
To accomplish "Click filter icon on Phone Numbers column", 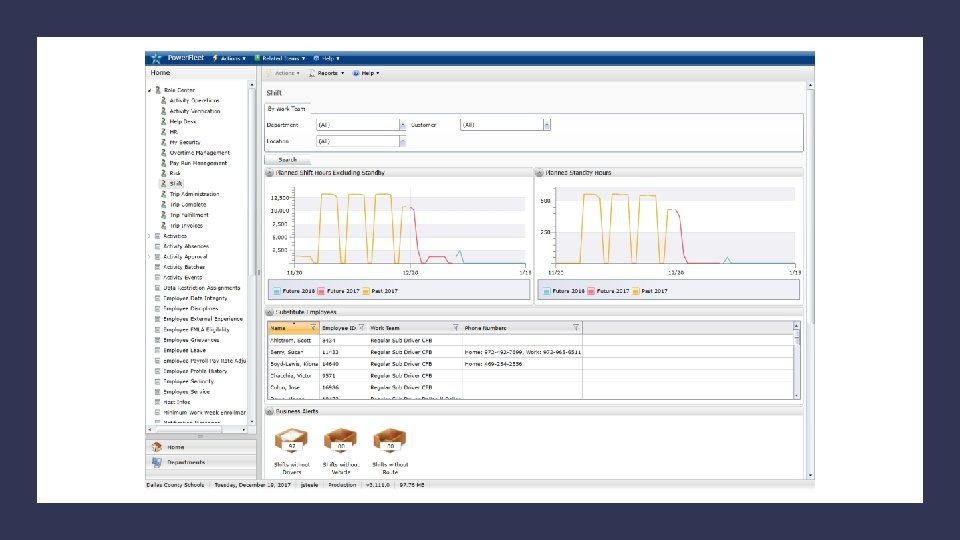I will (576, 327).
